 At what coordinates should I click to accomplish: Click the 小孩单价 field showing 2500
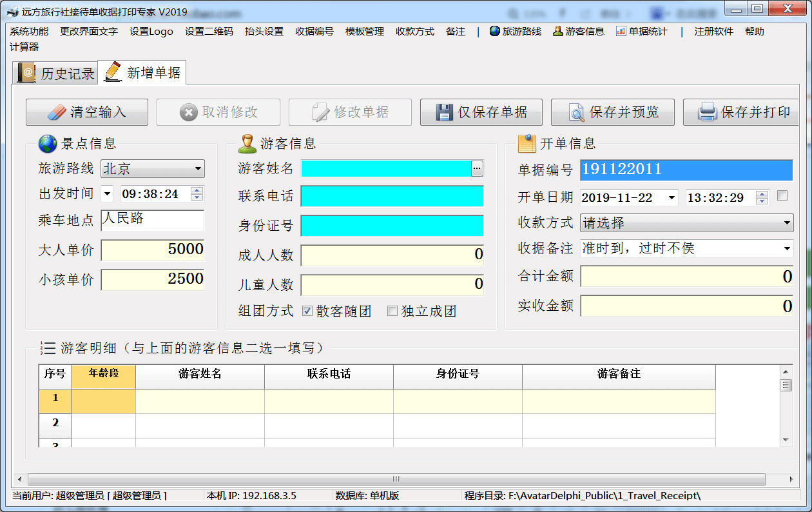(153, 280)
